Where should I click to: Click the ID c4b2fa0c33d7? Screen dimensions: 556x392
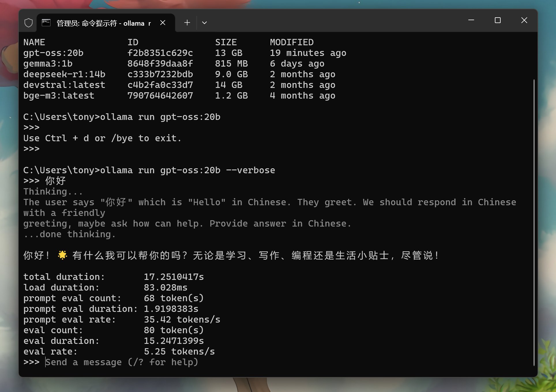coord(160,85)
